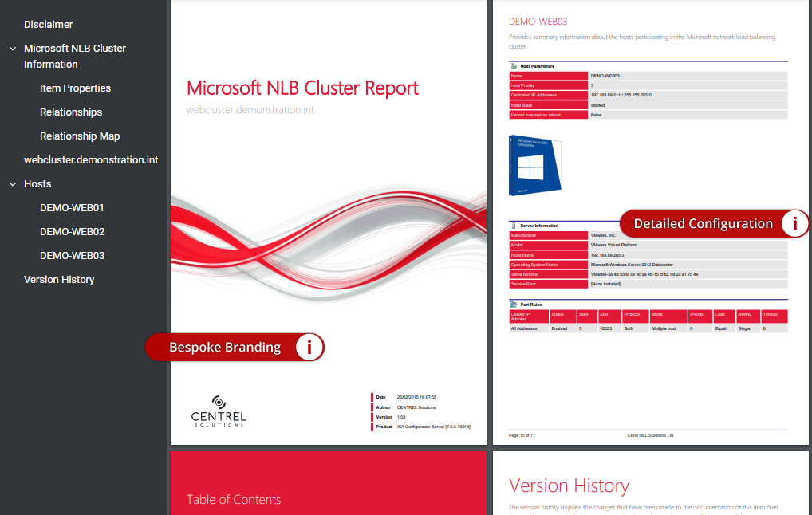Click the 'Page 10 of 11' footer
The width and height of the screenshot is (812, 515).
click(522, 435)
